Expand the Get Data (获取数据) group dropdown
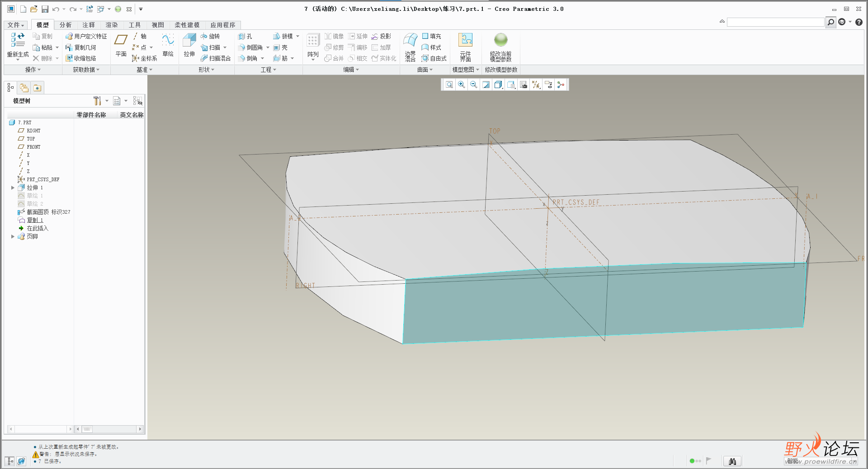Screen dimensions: 868x469 86,70
